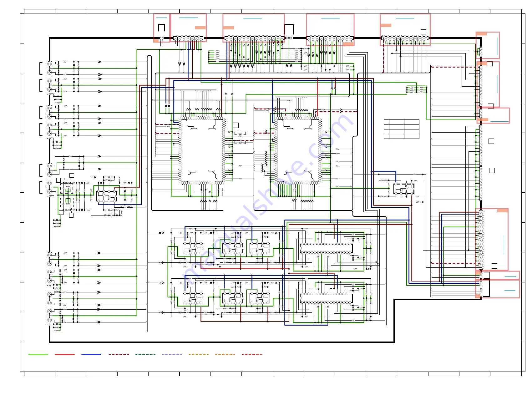The height and width of the screenshot is (395, 532).
Task: Select the dashed mustard-yellow legend line
Action: 199,354
